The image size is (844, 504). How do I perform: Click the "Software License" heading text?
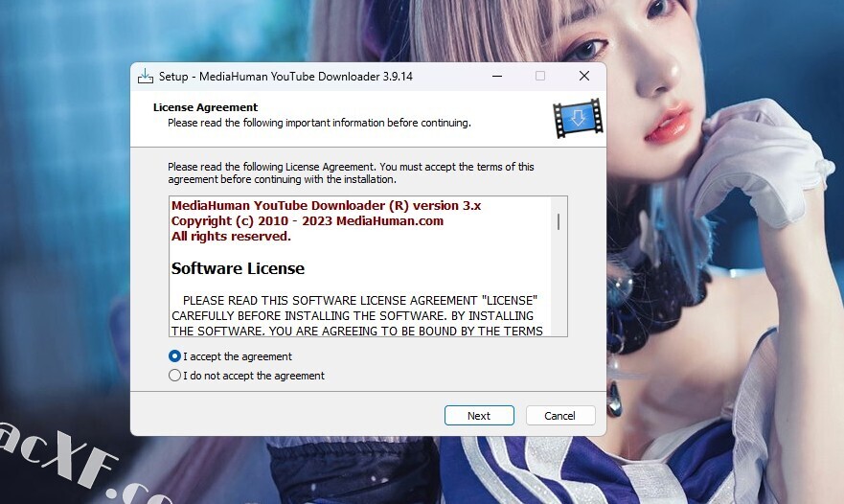click(x=238, y=268)
